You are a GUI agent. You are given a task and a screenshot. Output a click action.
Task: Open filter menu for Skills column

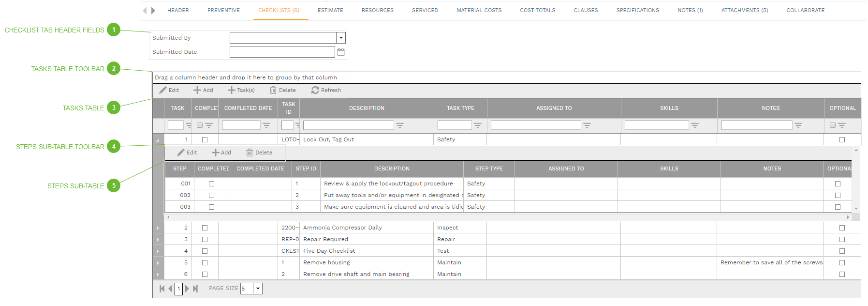click(x=695, y=125)
